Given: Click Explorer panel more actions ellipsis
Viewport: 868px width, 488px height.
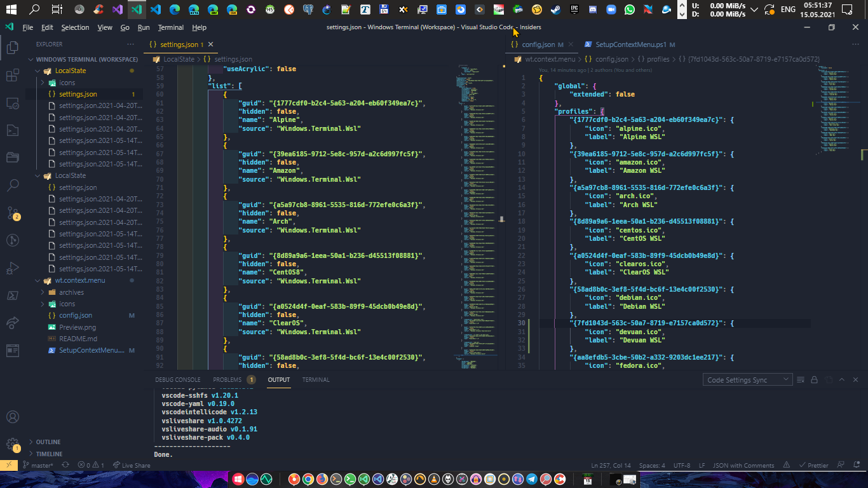Looking at the screenshot, I should pos(131,44).
